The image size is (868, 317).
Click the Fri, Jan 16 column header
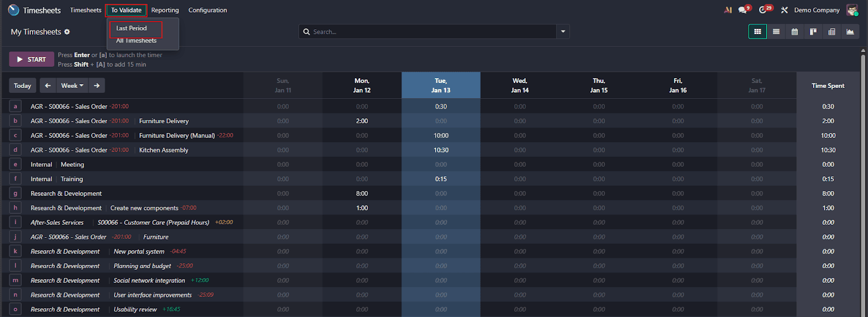678,85
